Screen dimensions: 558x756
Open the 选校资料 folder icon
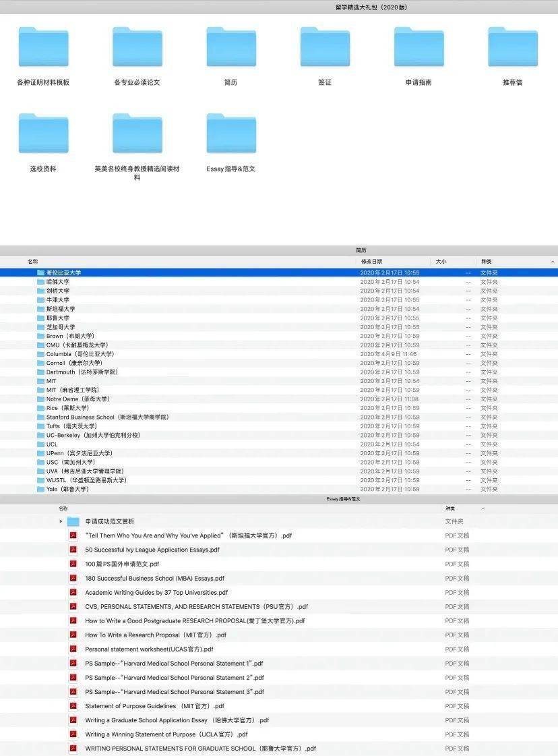(43, 134)
